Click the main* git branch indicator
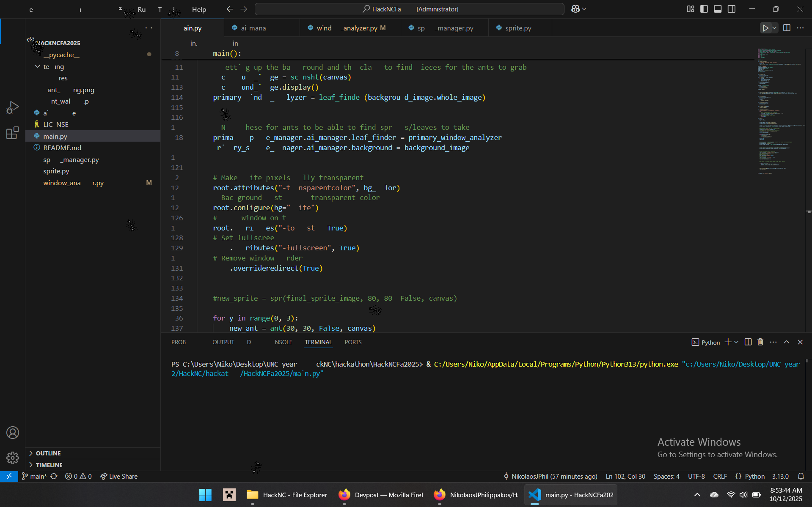 [x=34, y=476]
